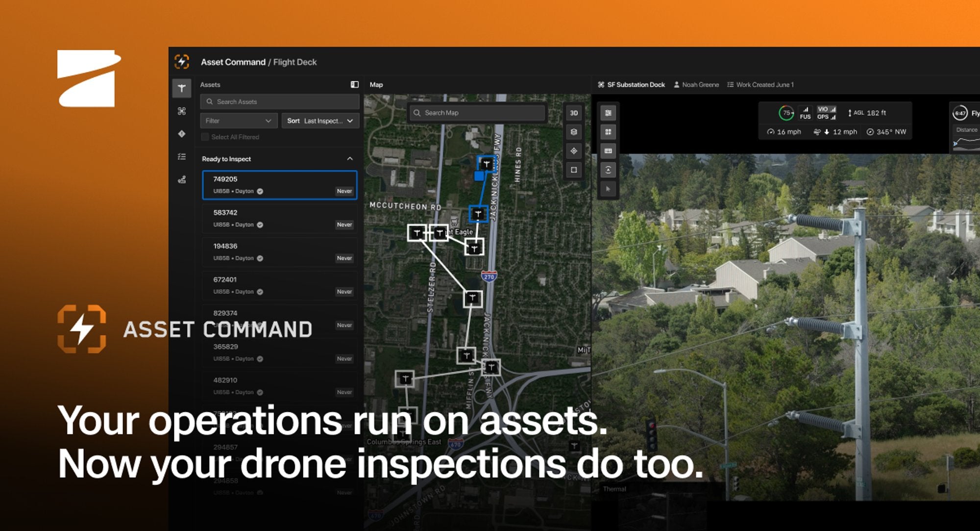
Task: Click the 345° NW heading readout
Action: tap(887, 132)
